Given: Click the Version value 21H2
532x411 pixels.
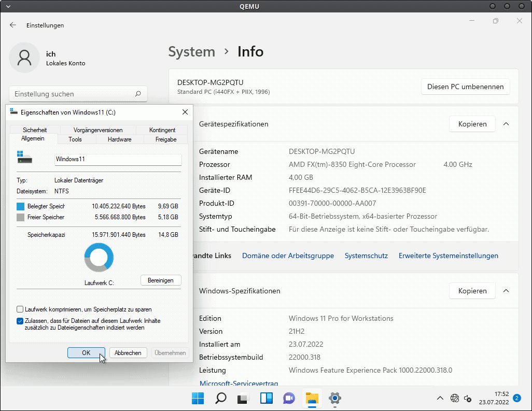Looking at the screenshot, I should [x=297, y=331].
